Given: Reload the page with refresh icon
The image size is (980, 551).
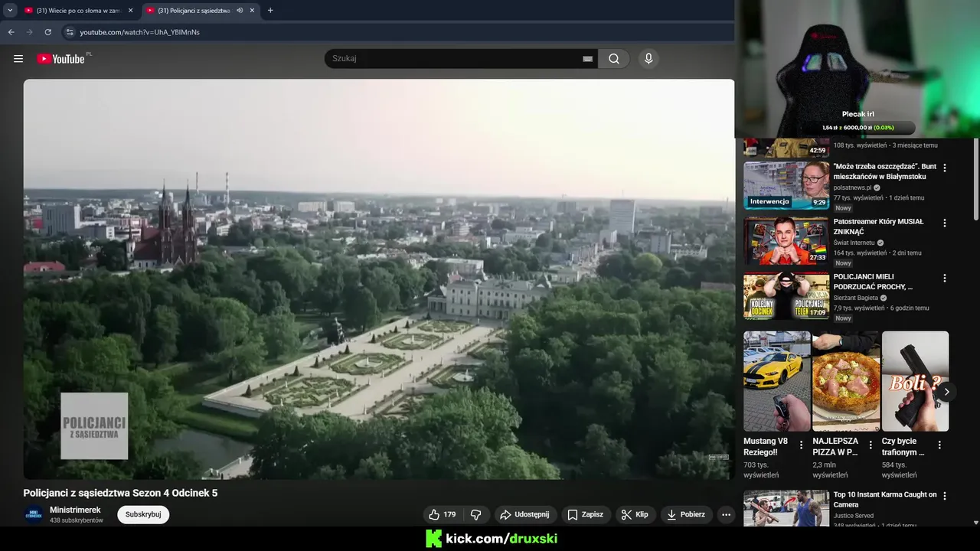Looking at the screenshot, I should 47,32.
